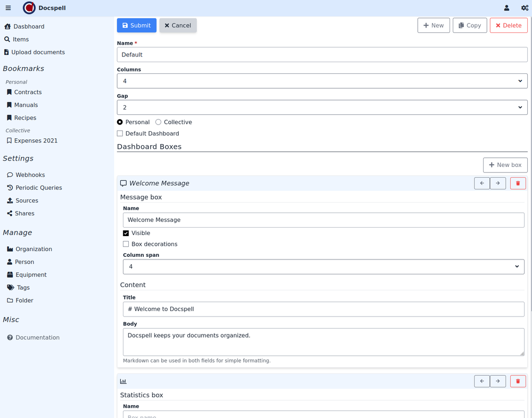Open the Column span dropdown

[323, 266]
